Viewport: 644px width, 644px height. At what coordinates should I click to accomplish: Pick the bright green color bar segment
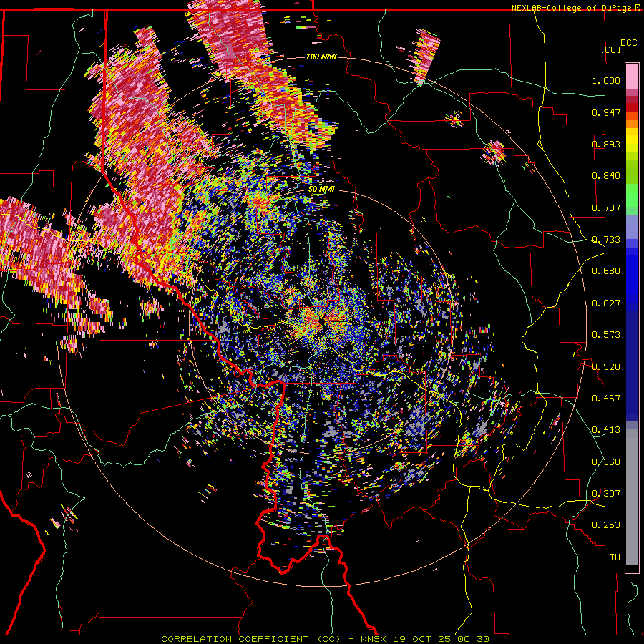point(632,195)
